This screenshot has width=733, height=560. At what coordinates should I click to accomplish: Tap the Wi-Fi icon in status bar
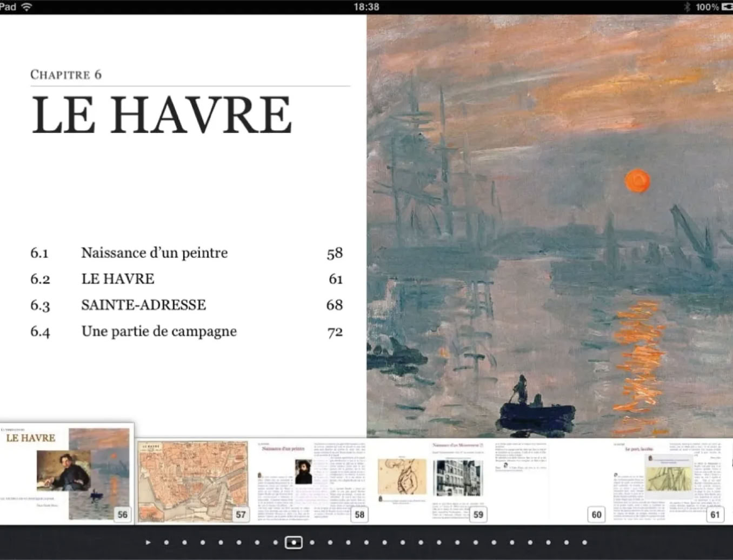point(26,7)
